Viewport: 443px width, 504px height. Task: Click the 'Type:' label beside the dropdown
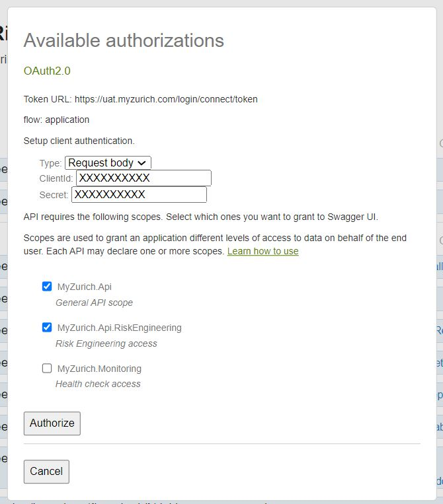tap(50, 163)
